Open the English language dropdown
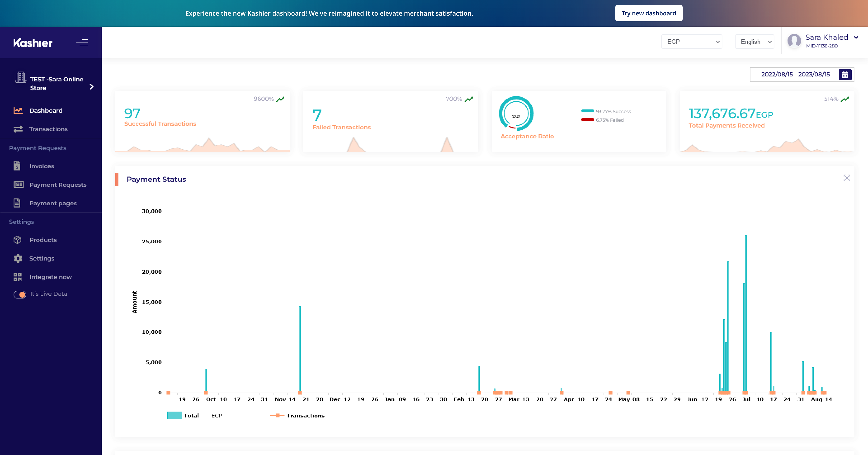The width and height of the screenshot is (868, 455). point(755,42)
